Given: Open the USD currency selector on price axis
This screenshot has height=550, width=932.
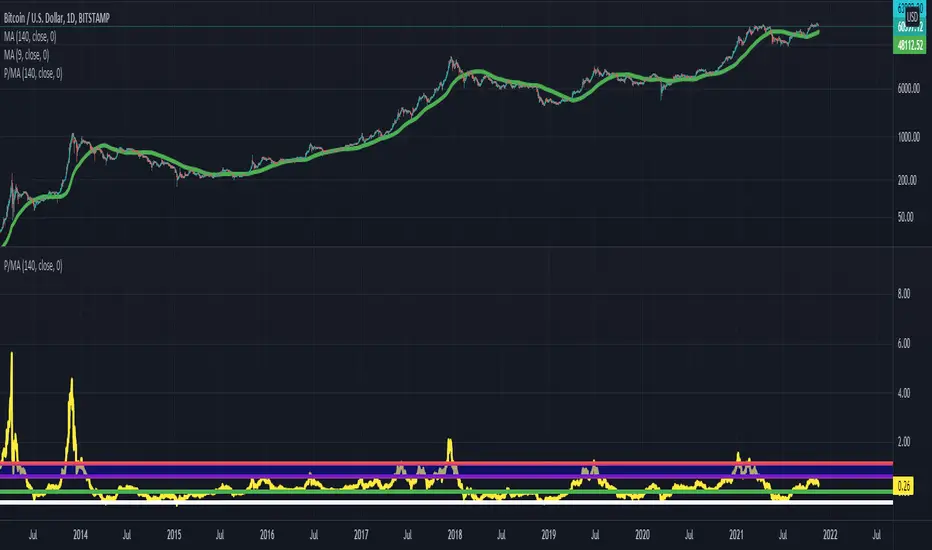Looking at the screenshot, I should (x=912, y=17).
